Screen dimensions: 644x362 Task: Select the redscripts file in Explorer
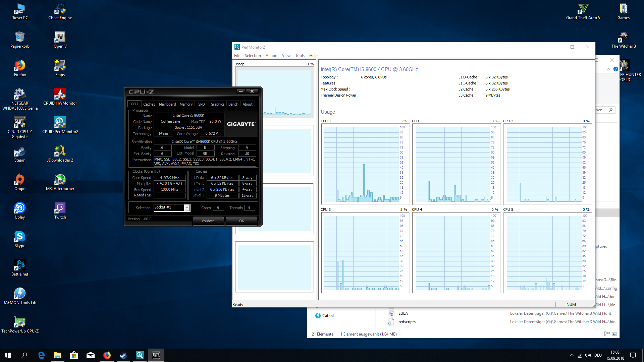407,321
